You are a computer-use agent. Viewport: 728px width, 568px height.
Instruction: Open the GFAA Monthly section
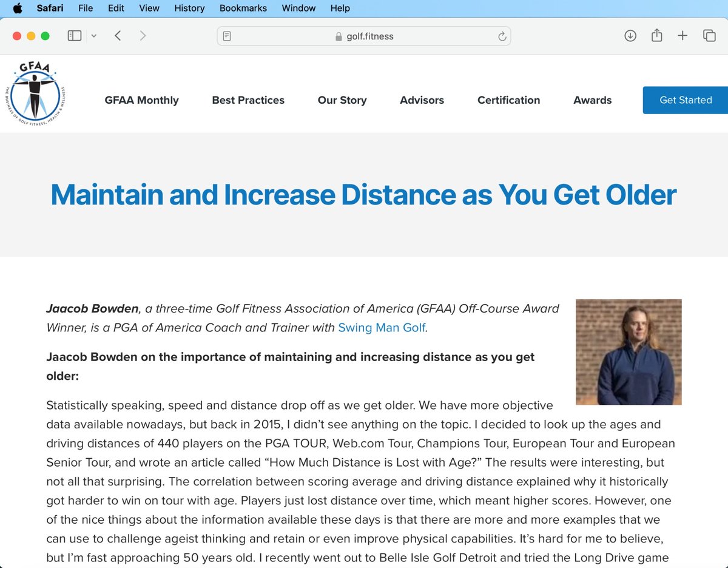(141, 100)
